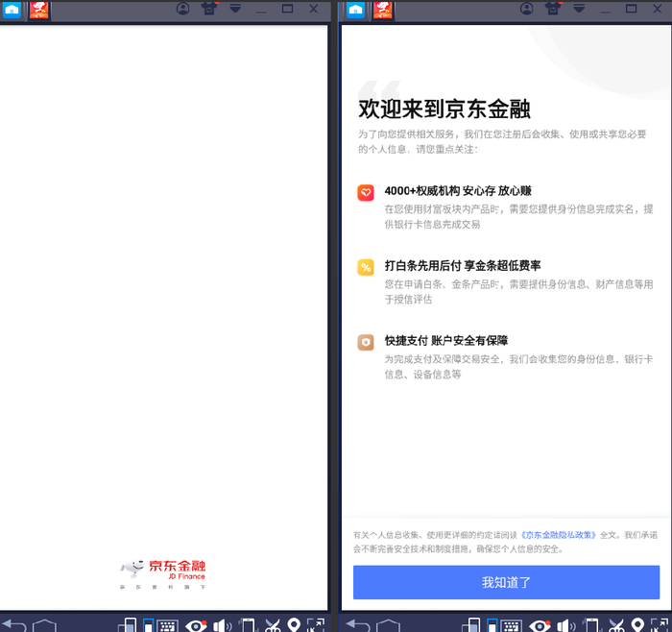Image resolution: width=672 pixels, height=632 pixels.
Task: Select JD Finance app tab in right window
Action: (x=383, y=10)
